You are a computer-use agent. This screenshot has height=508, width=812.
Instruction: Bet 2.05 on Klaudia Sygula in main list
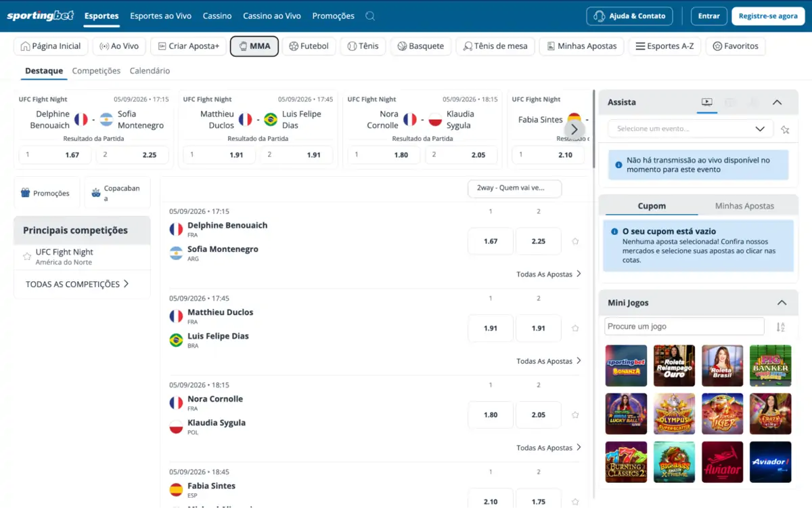pos(539,415)
